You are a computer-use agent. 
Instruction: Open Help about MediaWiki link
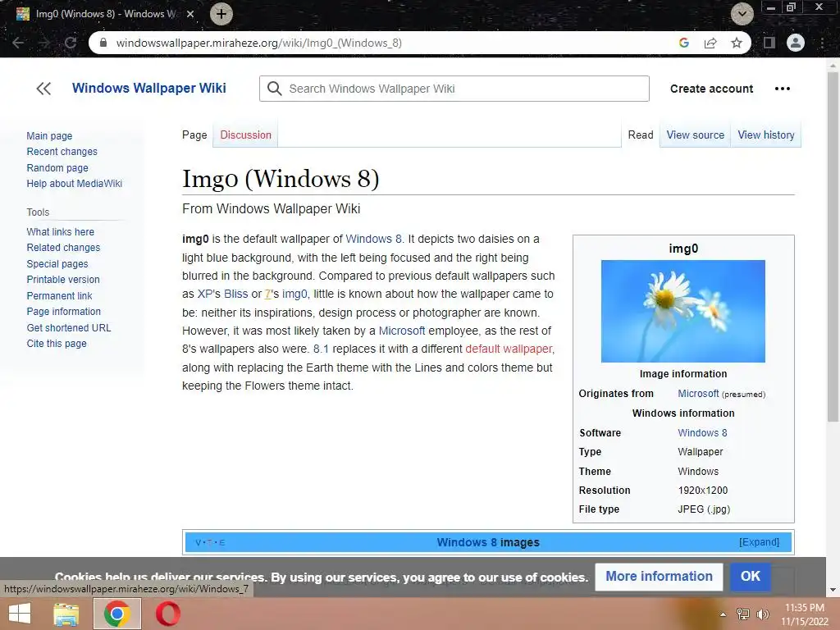75,183
